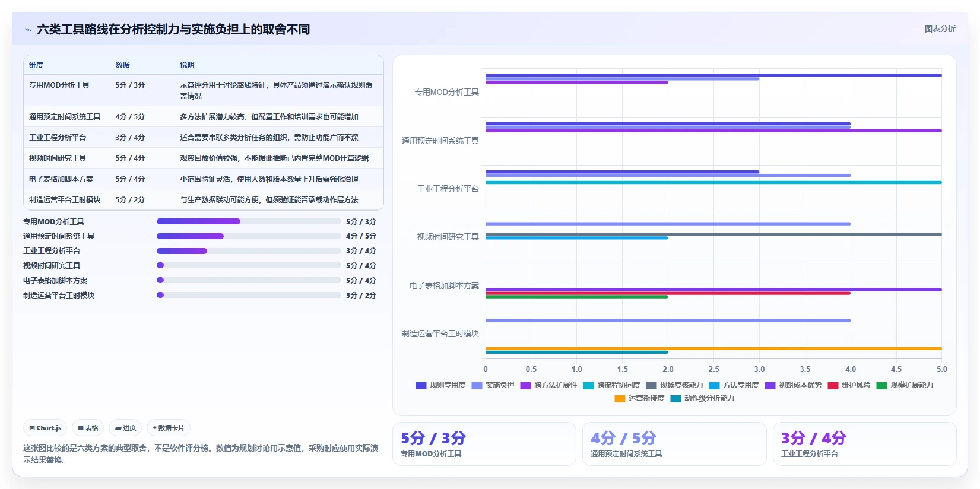The width and height of the screenshot is (980, 489).
Task: Toggle the 实施负担 legend item
Action: click(x=493, y=385)
